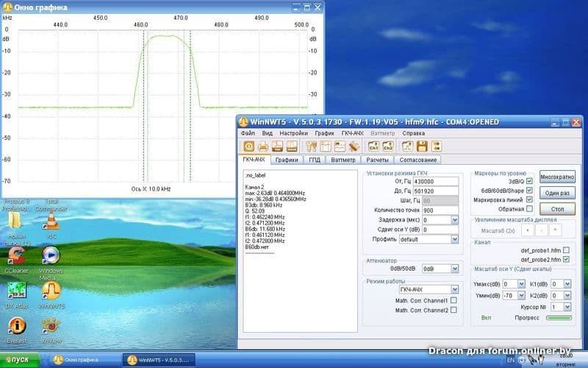Click the Ch1 channel toolbar icon

(x=373, y=146)
